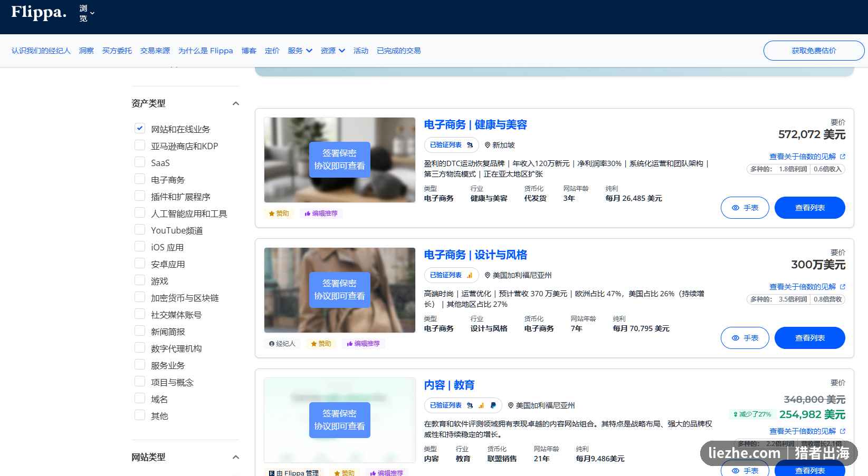
Task: Check the 社交媒体账号 checkbox
Action: 140,314
